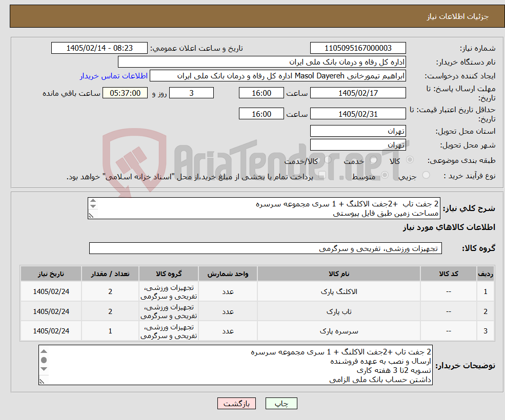Click the ایجاد کننده درخواست field
The image size is (505, 420).
(x=277, y=76)
